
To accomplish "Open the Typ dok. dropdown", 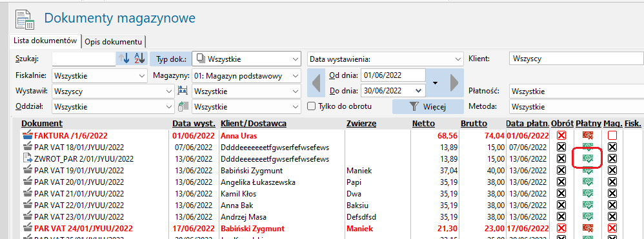I will click(247, 59).
